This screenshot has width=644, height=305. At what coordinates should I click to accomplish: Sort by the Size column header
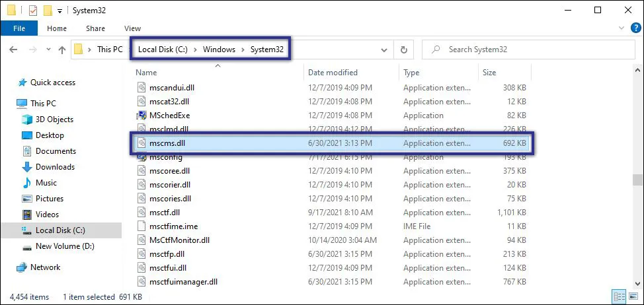[x=489, y=73]
